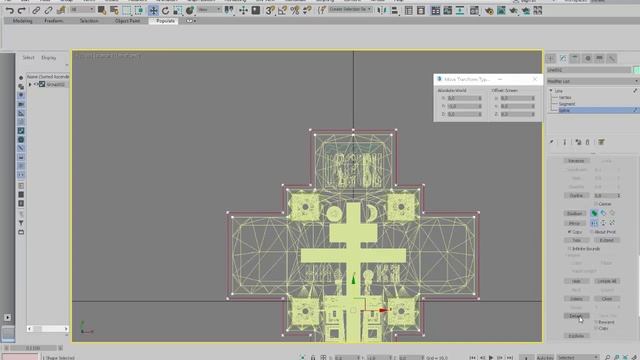Screen dimensions: 640x360
Task: Open the Selected key filter dropdown
Action: (577, 358)
